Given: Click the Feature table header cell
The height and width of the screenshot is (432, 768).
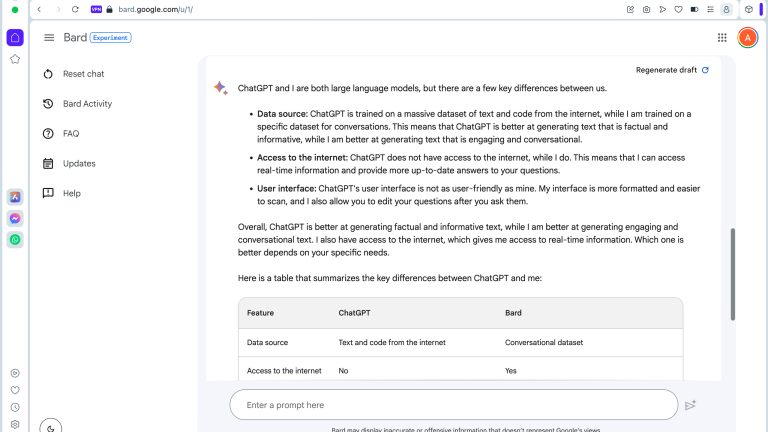Looking at the screenshot, I should coord(260,313).
